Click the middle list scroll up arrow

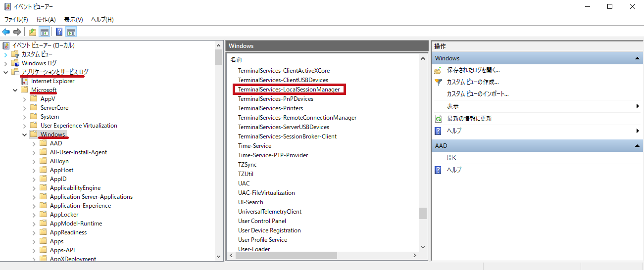pyautogui.click(x=423, y=59)
